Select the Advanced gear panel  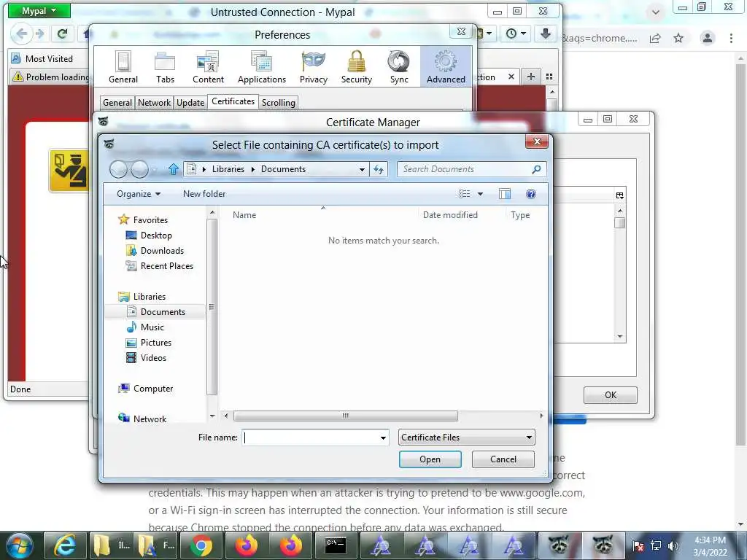[x=446, y=67]
